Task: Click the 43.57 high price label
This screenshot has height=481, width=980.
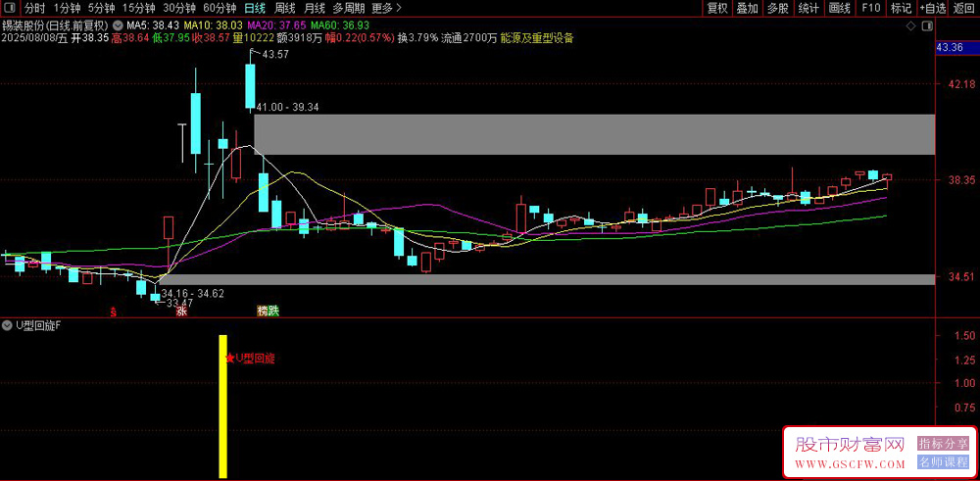Action: pyautogui.click(x=275, y=55)
